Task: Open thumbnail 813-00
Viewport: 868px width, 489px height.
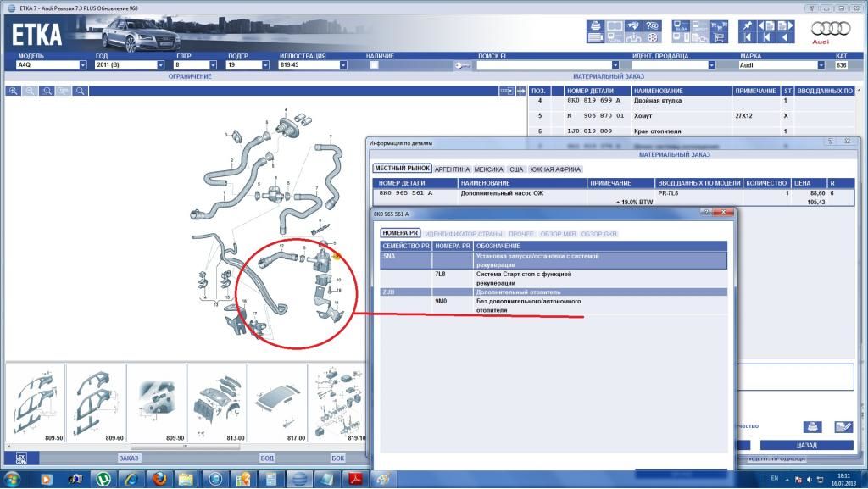Action: [217, 403]
